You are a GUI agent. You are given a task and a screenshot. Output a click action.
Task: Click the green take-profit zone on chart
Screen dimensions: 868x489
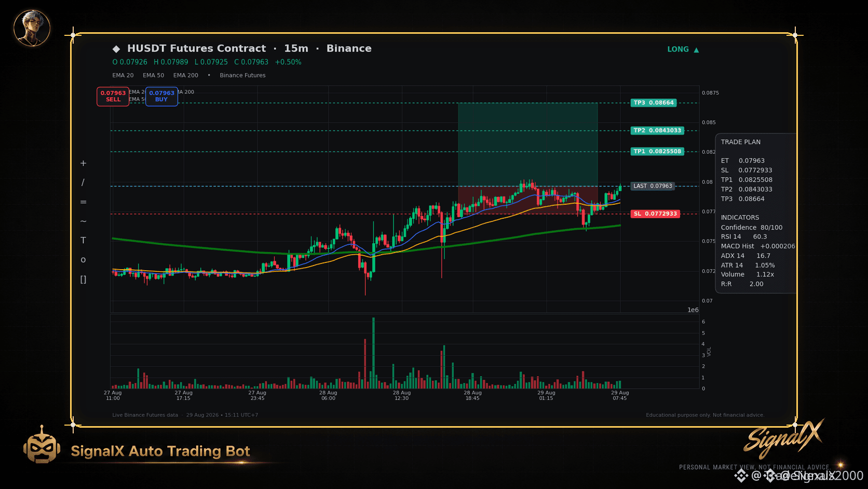[528, 144]
